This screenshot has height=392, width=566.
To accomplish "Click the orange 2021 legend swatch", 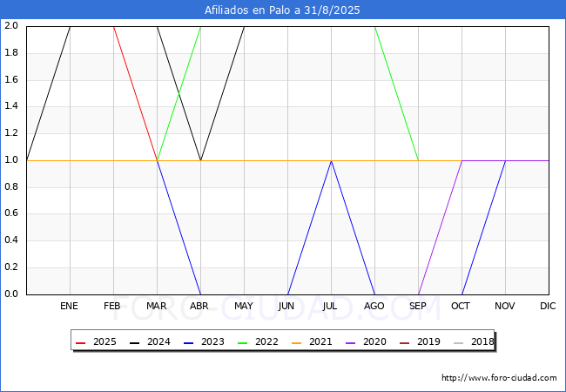I will point(296,342).
